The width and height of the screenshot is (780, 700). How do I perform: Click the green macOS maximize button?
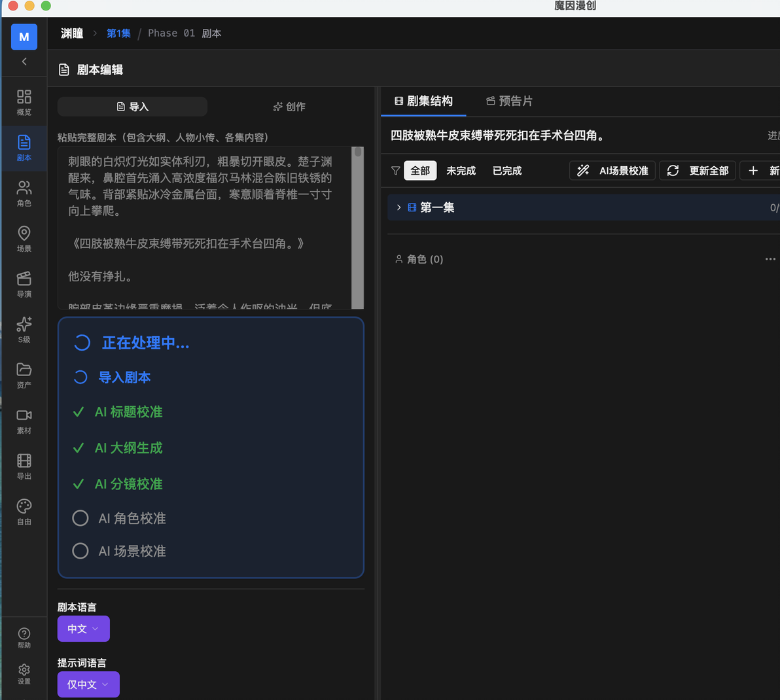[x=46, y=5]
